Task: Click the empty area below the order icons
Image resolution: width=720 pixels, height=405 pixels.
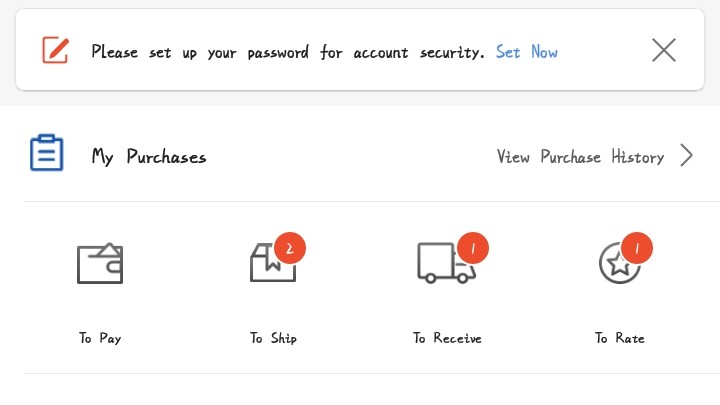Action: point(360,389)
